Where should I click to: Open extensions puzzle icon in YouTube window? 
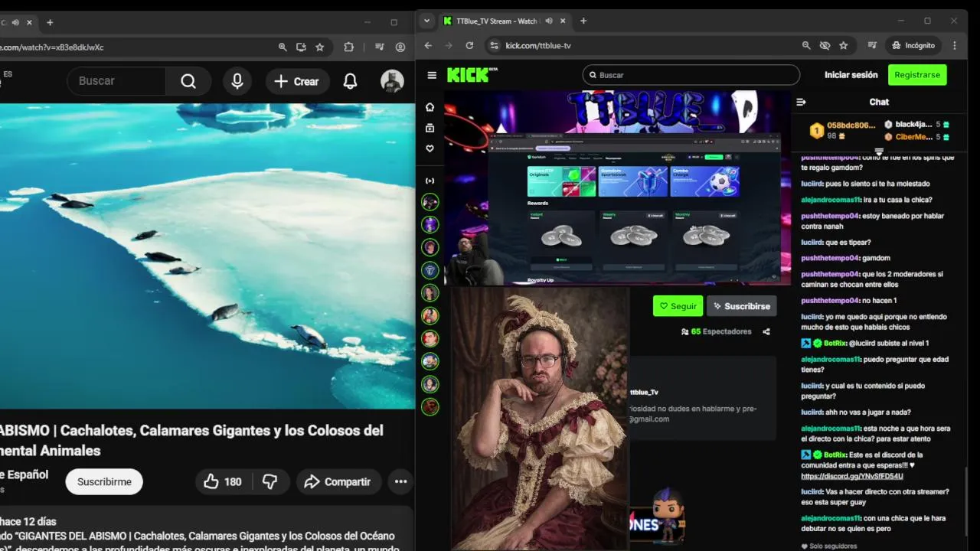coord(348,47)
